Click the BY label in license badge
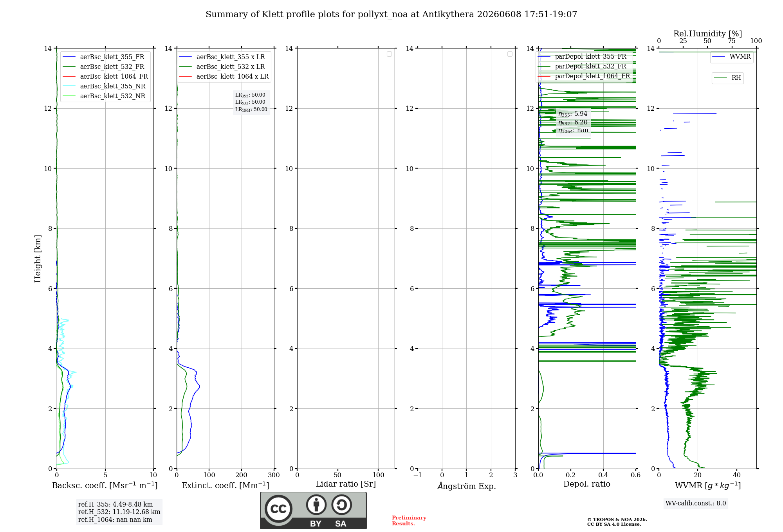783x532 pixels. point(316,524)
